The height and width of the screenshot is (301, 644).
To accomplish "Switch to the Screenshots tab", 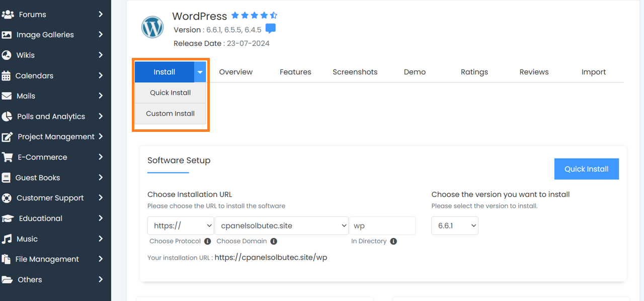I will click(355, 72).
